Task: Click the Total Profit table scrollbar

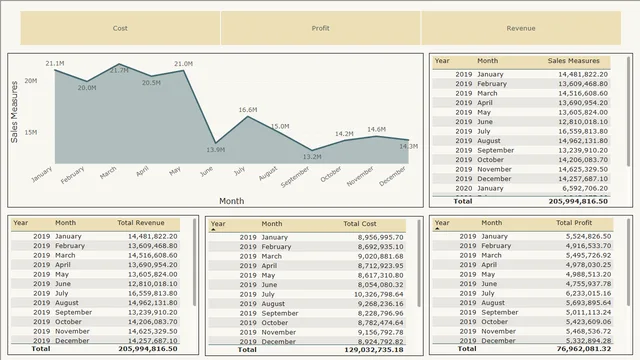Action: [x=628, y=262]
